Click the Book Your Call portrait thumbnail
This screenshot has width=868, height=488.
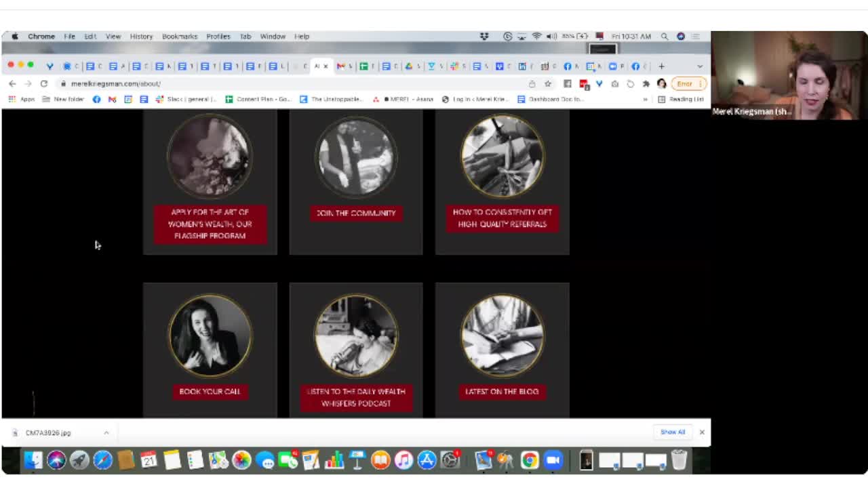[x=210, y=335]
